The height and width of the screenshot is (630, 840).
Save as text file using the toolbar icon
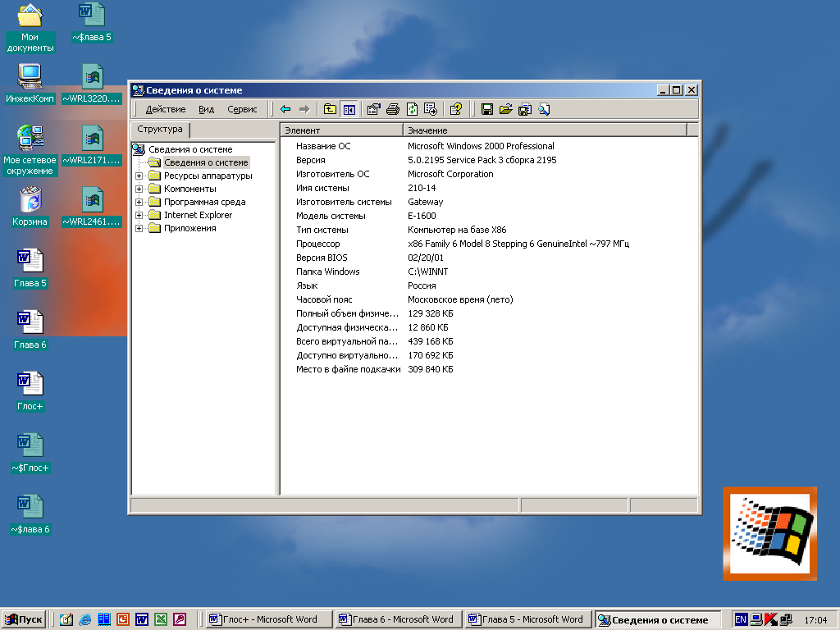coord(525,109)
